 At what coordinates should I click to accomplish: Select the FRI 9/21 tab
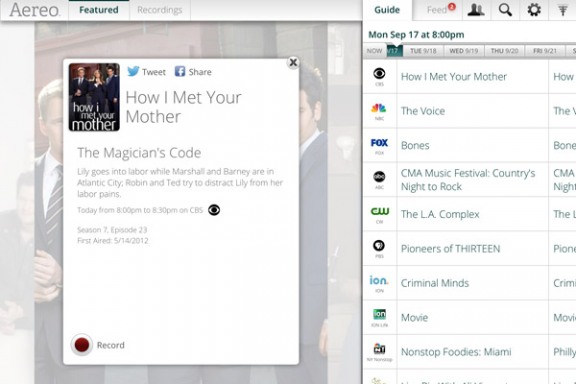click(545, 51)
